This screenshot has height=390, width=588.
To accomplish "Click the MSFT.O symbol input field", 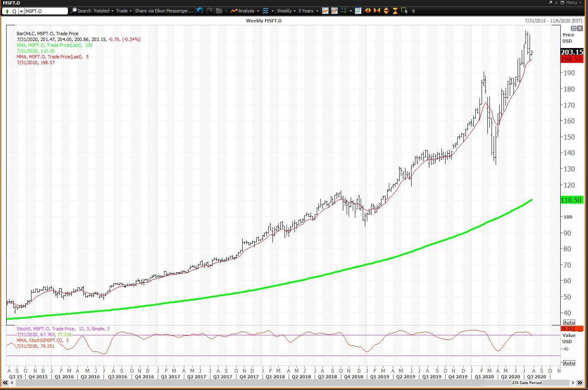I will pyautogui.click(x=46, y=11).
